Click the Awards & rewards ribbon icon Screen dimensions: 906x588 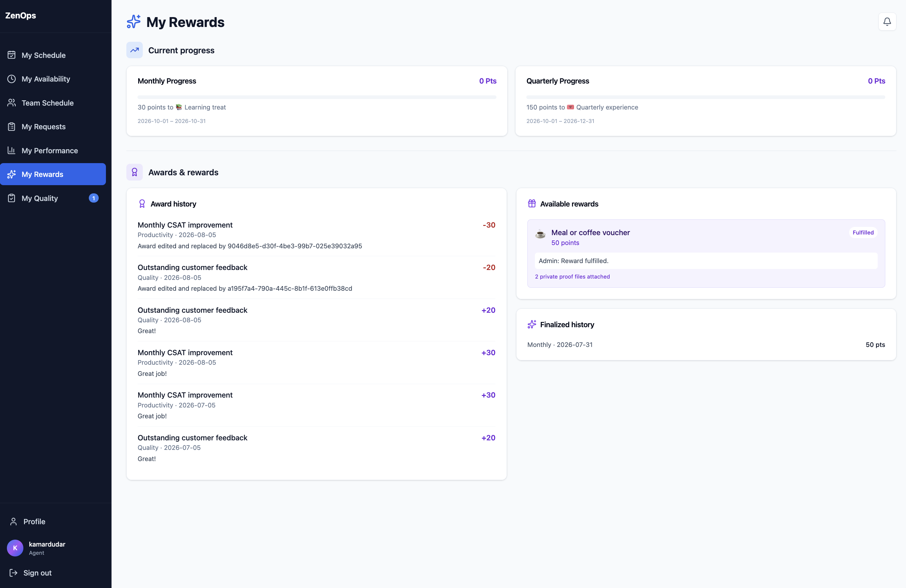(x=134, y=172)
